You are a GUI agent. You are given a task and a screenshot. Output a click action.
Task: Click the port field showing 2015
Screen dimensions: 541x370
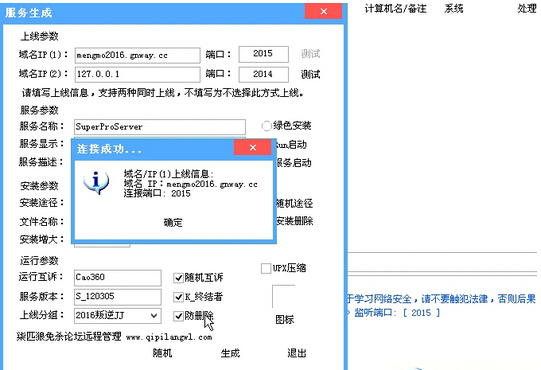264,54
